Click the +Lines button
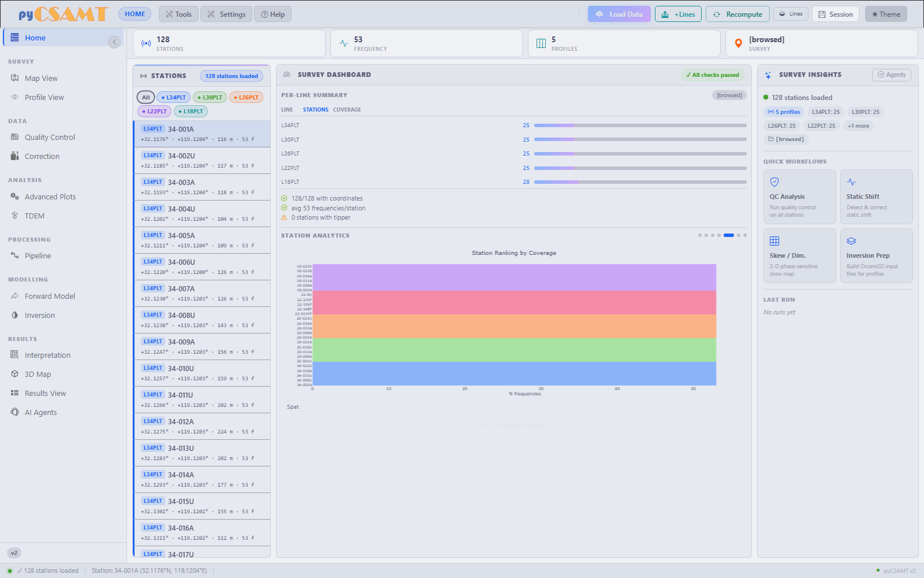 (679, 14)
